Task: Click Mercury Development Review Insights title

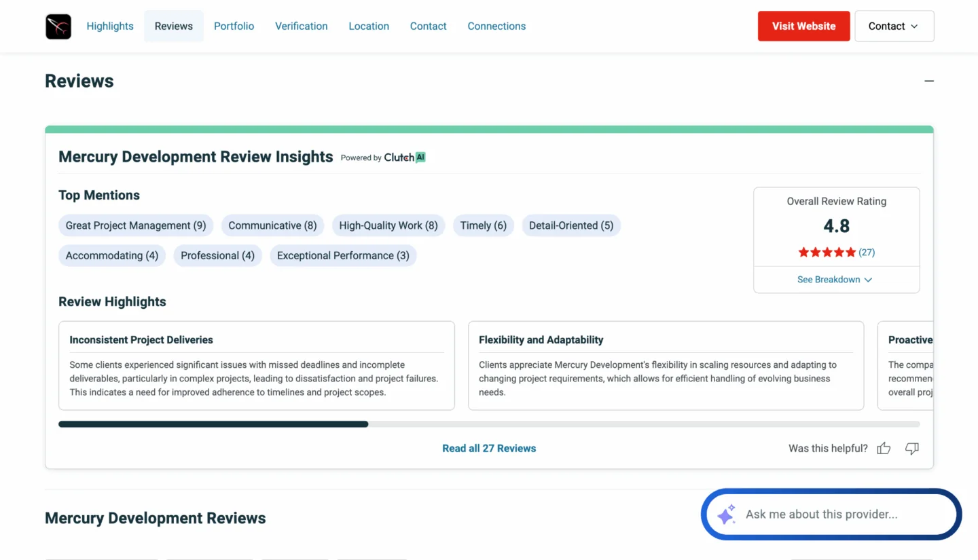Action: coord(196,157)
